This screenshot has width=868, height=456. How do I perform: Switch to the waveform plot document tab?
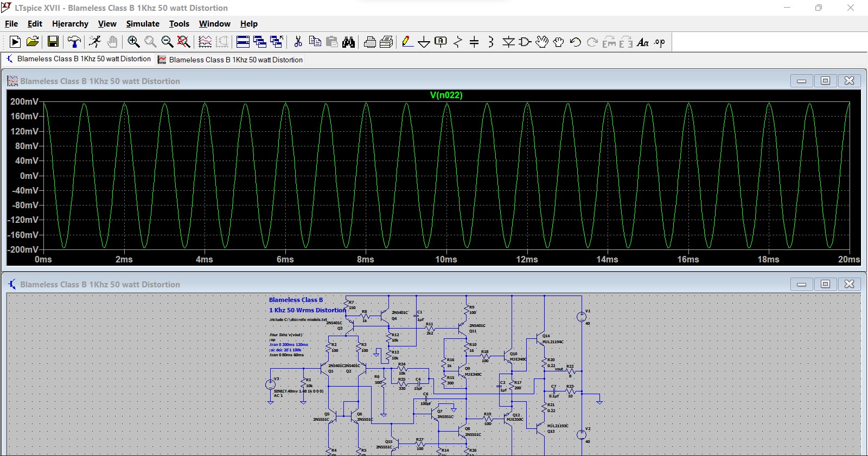(230, 60)
